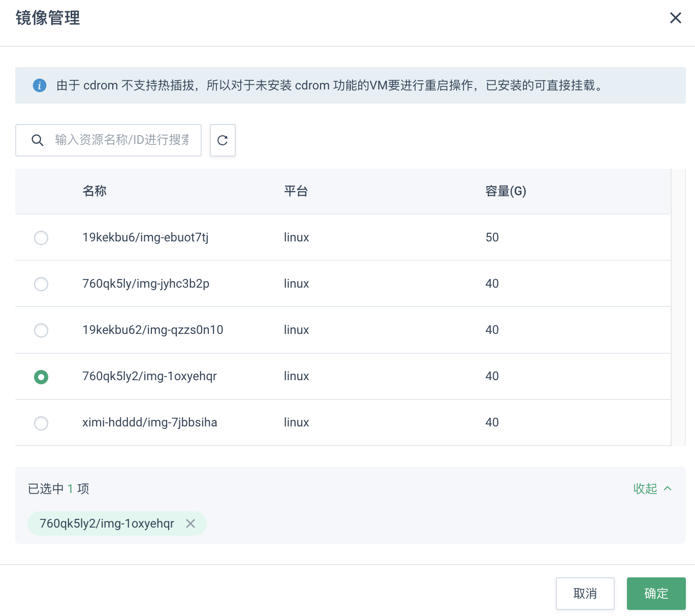Click the refresh icon beside the search box
This screenshot has height=616, width=695.
(223, 140)
